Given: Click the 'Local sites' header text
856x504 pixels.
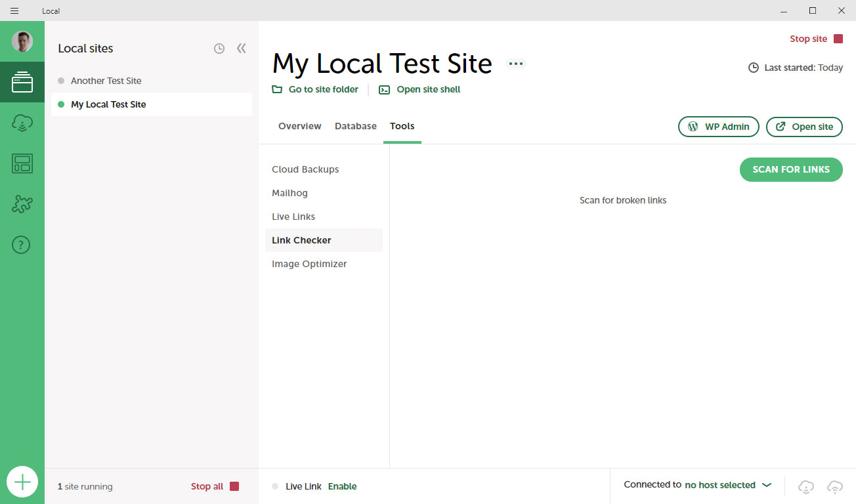Looking at the screenshot, I should (85, 49).
